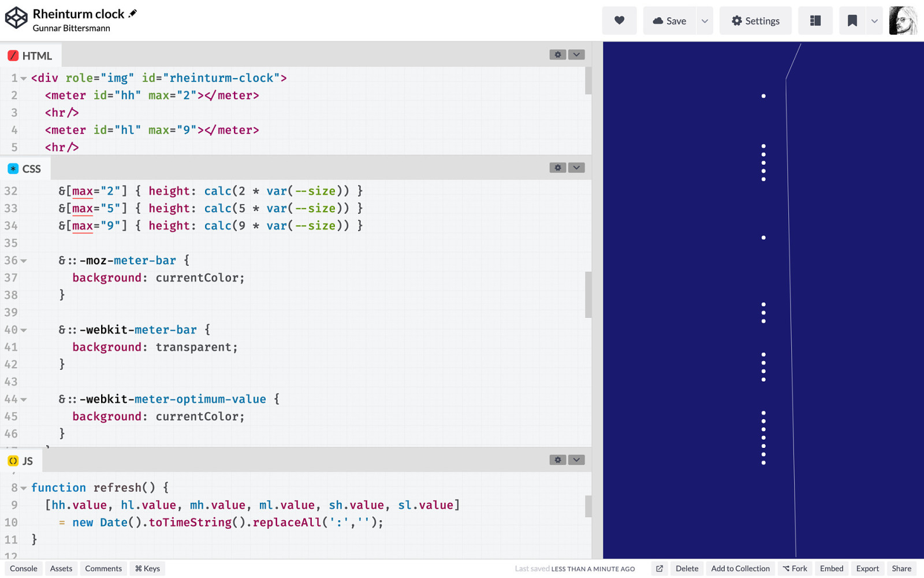Collapse CSS line 36 fold arrow
The width and height of the screenshot is (924, 578).
[x=24, y=261]
